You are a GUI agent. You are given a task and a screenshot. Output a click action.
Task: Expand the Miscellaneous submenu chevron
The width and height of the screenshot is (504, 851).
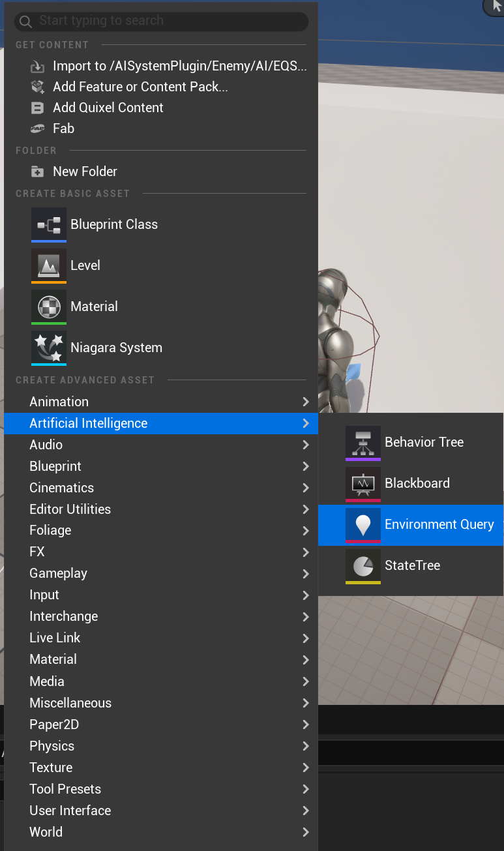[x=305, y=703]
